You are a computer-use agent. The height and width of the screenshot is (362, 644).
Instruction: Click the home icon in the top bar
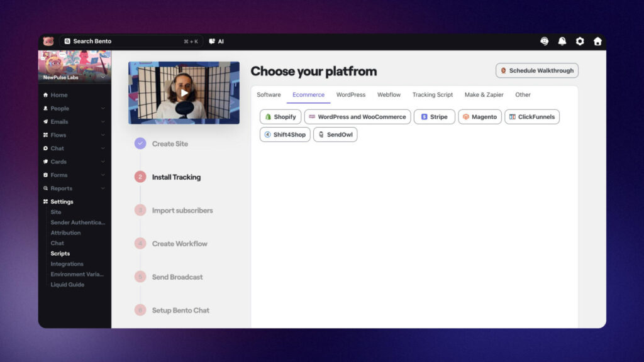point(597,41)
